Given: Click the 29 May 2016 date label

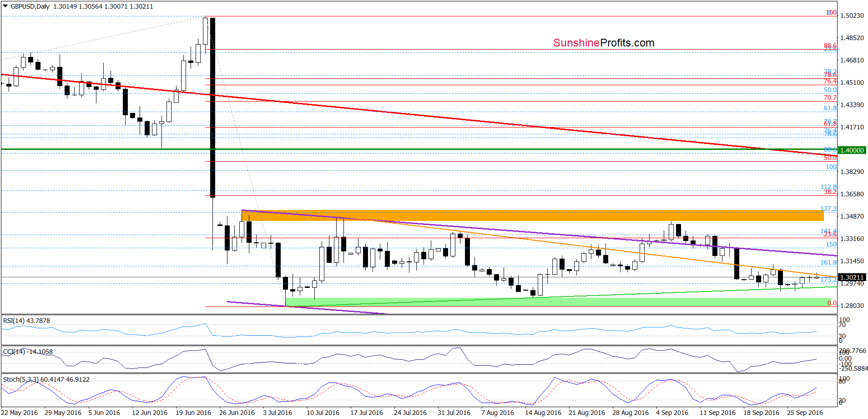Looking at the screenshot, I should point(63,413).
